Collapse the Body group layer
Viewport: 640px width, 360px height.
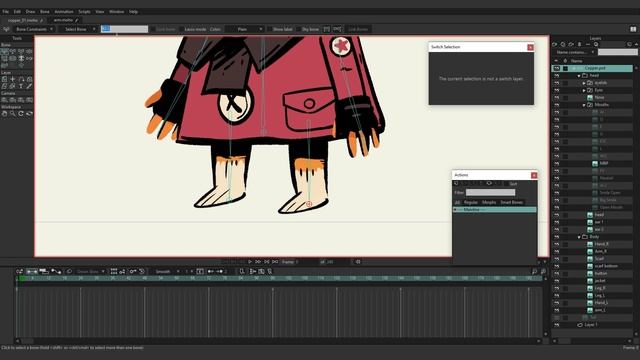579,237
